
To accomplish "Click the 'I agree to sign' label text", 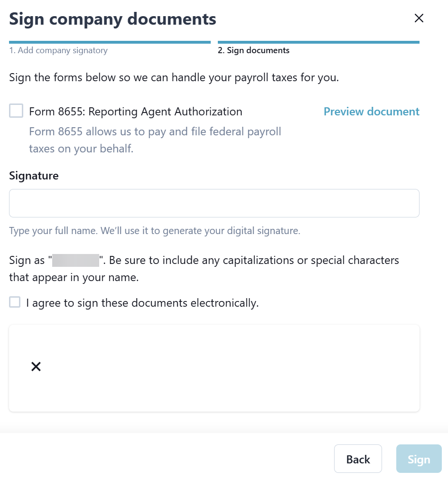I will coord(142,303).
